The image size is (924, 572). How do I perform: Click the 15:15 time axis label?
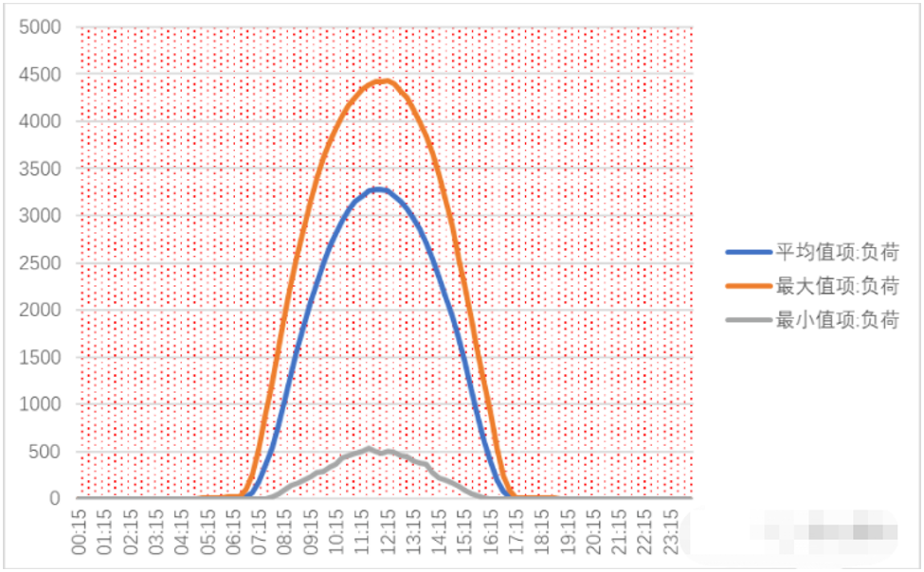[x=464, y=532]
